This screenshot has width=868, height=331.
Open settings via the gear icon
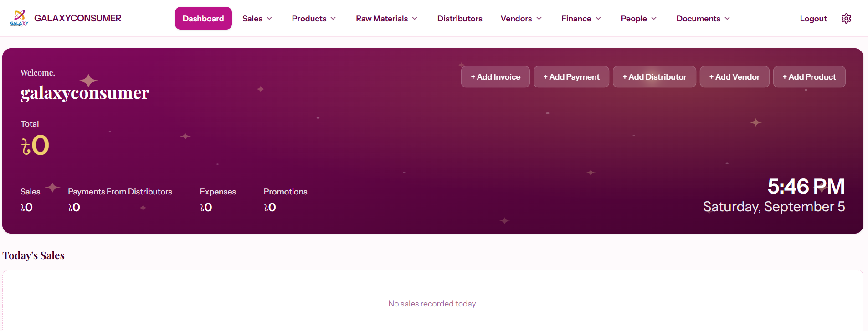point(846,19)
